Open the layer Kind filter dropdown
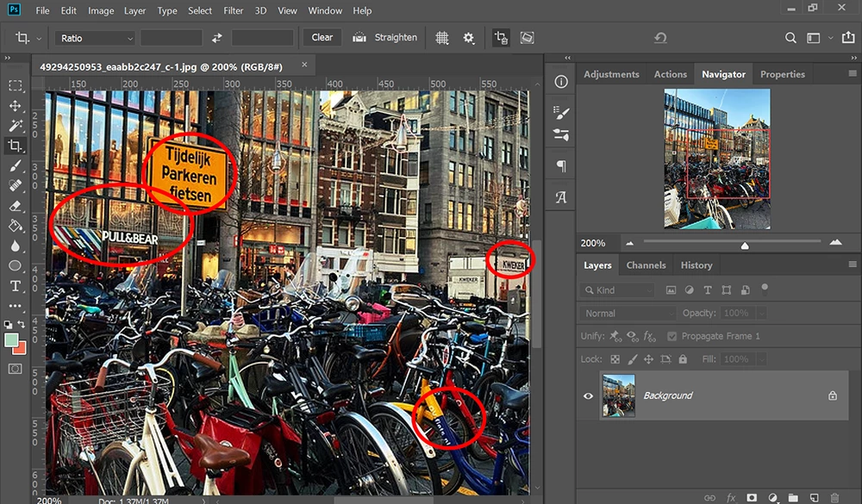The width and height of the screenshot is (862, 504). click(x=616, y=290)
